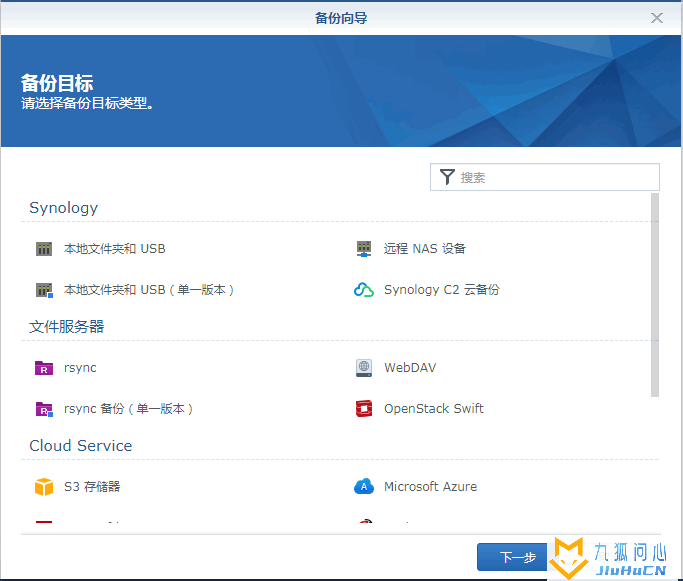
Task: Choose 本地文件夹和 USB（单一版本）label
Action: coord(149,290)
